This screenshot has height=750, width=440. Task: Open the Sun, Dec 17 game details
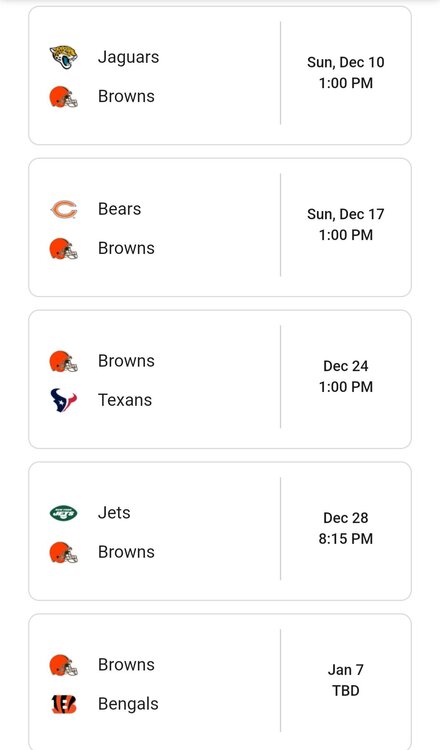click(x=220, y=227)
